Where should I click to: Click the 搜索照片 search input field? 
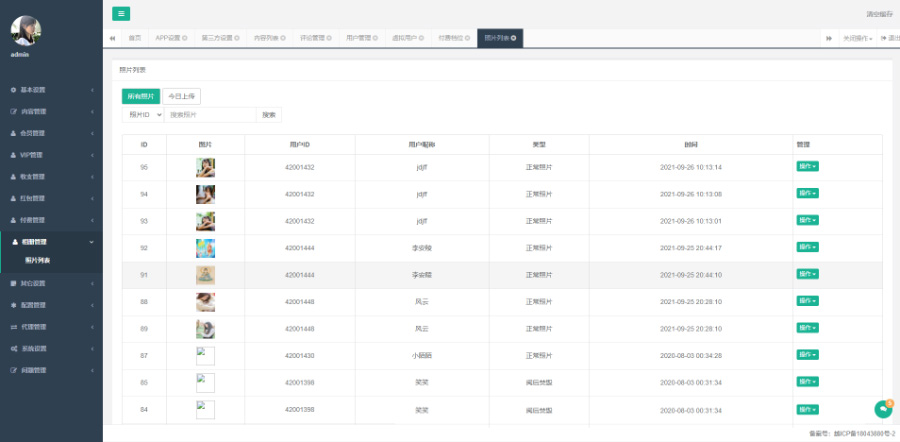[x=210, y=115]
